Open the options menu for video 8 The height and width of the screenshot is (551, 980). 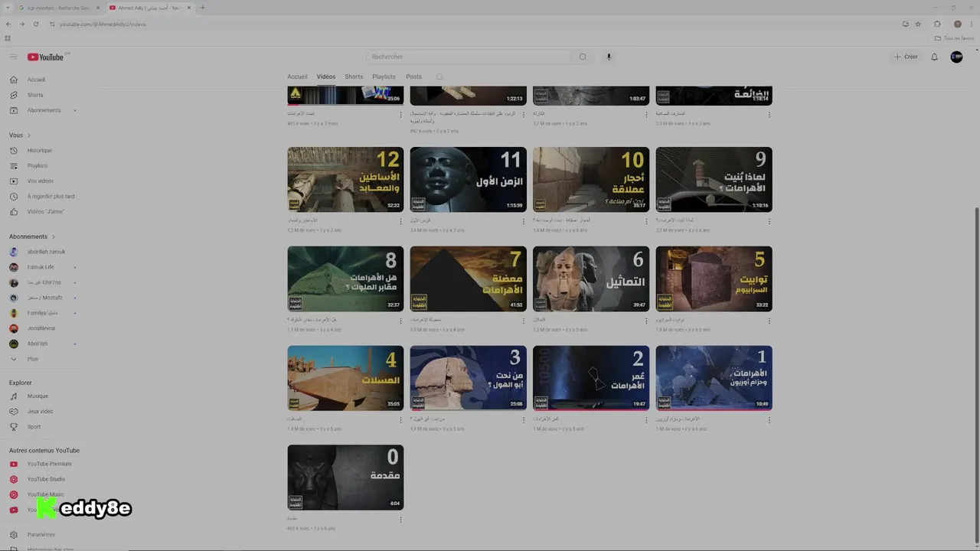pyautogui.click(x=400, y=321)
